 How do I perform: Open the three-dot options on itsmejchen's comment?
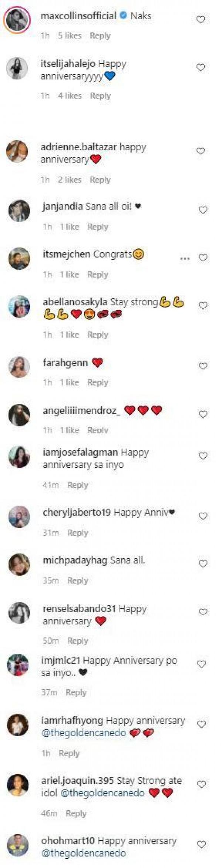(x=185, y=258)
